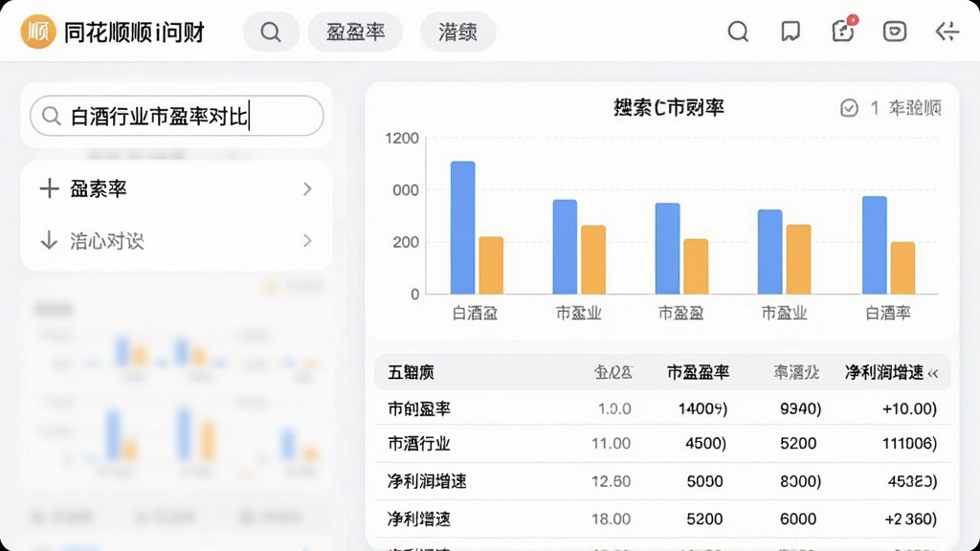
Task: Click the chart's 白酒率 axis label
Action: [x=888, y=313]
